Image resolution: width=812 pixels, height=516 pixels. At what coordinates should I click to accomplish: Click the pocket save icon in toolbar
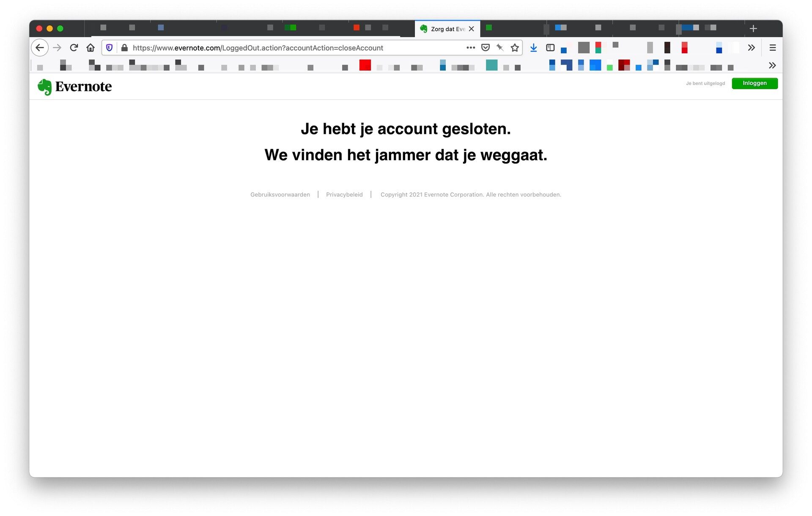(486, 47)
